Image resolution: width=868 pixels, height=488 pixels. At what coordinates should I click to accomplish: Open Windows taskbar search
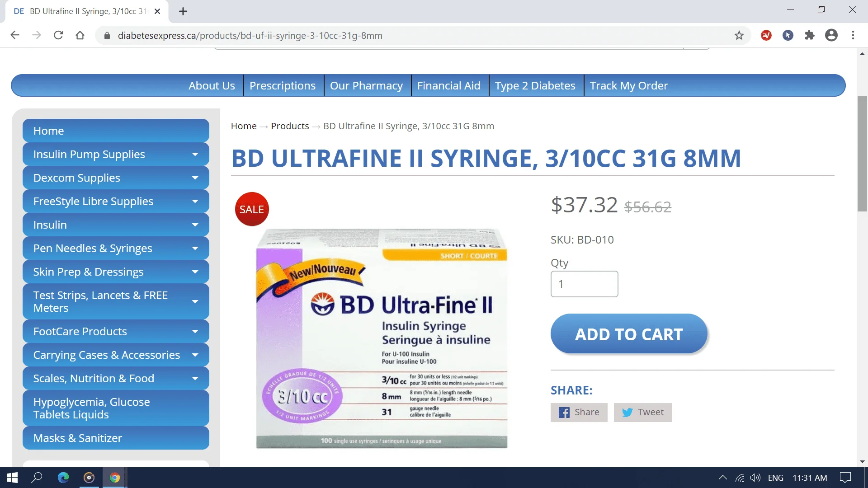click(x=37, y=478)
